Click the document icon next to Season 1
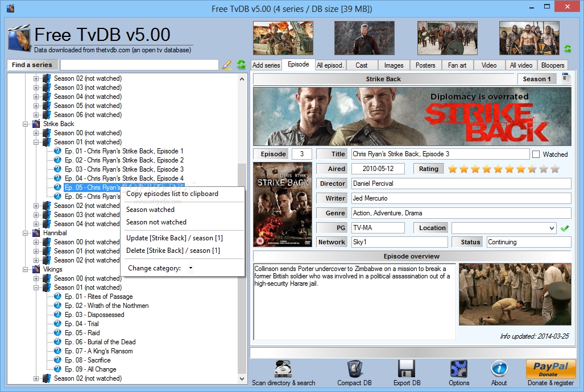This screenshot has width=584, height=392. (x=566, y=78)
